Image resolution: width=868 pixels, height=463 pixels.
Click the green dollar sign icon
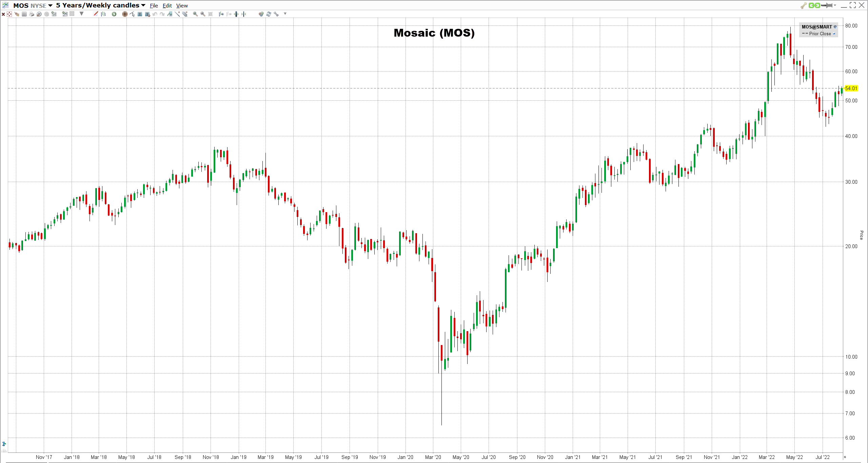[114, 14]
